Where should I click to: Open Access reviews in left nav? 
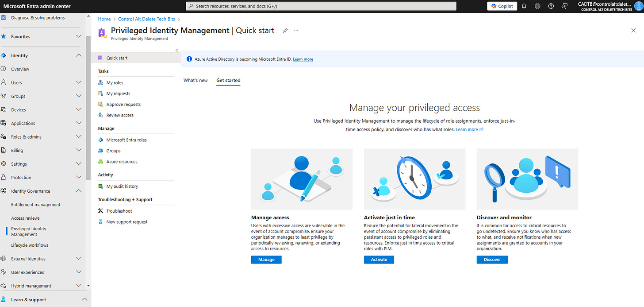point(25,218)
